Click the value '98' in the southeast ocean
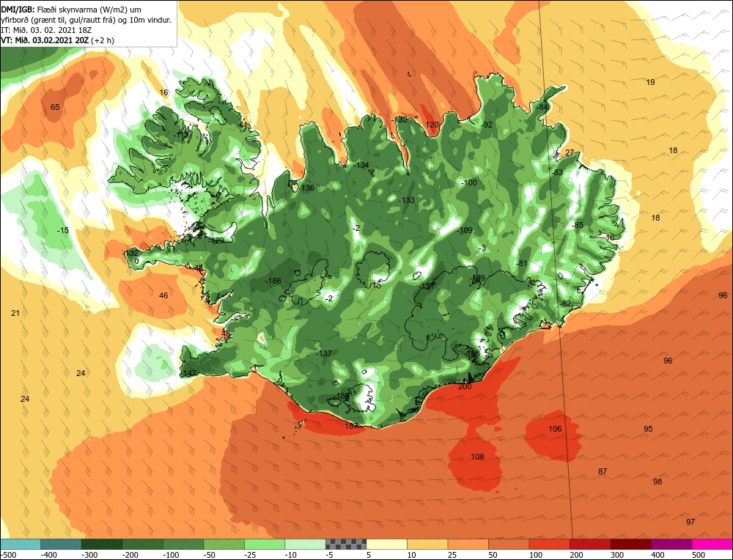Image resolution: width=733 pixels, height=560 pixels. [x=658, y=482]
